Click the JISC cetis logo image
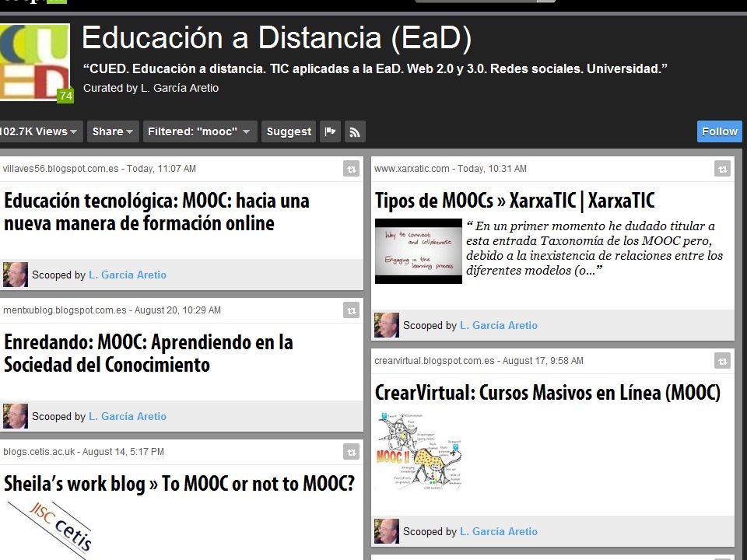The width and height of the screenshot is (747, 560). click(50, 530)
